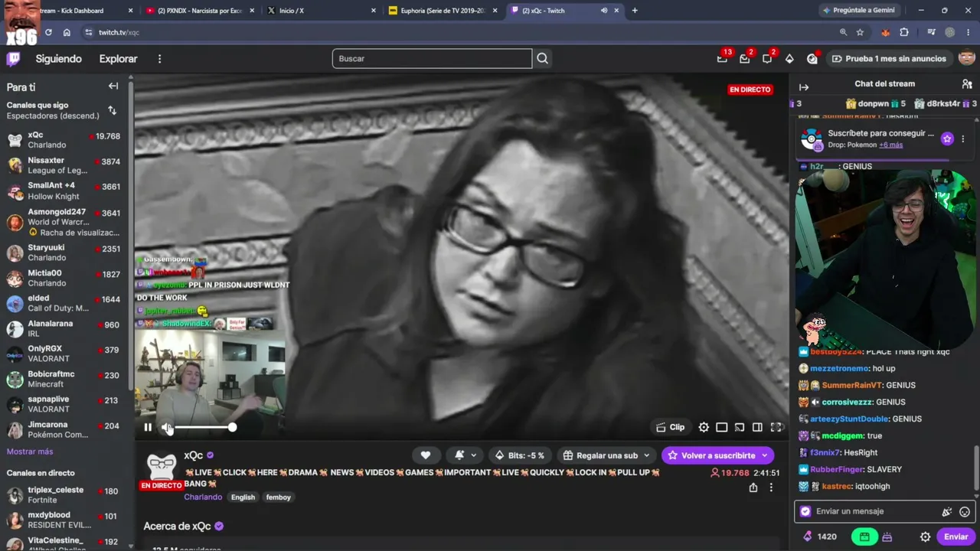Click Prueba 1 mes sin anuncios
Image resolution: width=980 pixels, height=551 pixels.
[889, 59]
